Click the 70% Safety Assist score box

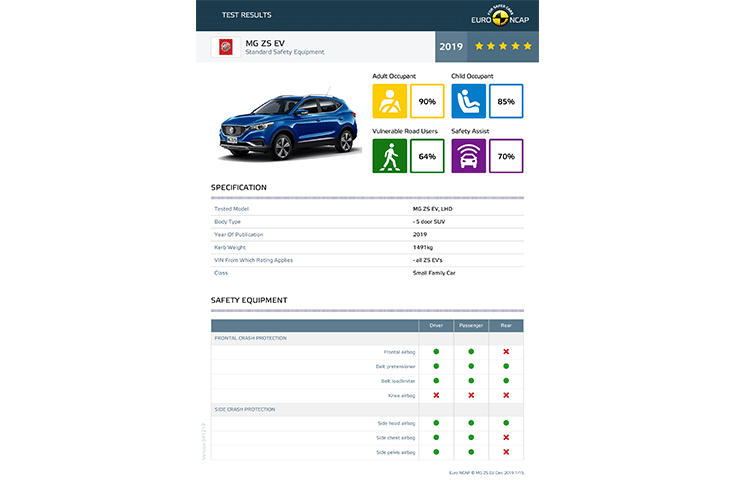[506, 156]
